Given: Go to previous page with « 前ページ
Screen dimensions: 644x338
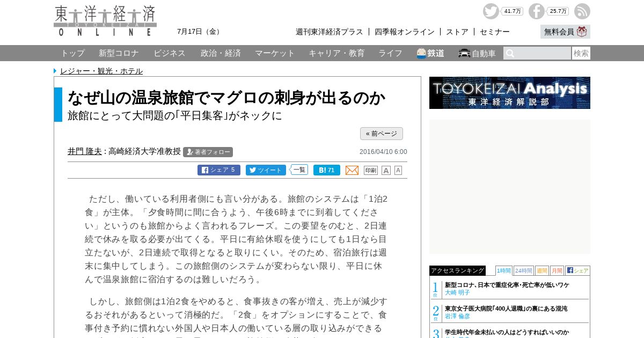Looking at the screenshot, I should [x=382, y=134].
